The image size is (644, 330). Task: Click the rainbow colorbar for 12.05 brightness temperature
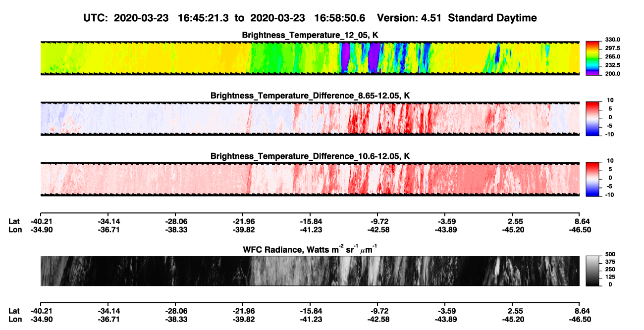coord(593,57)
